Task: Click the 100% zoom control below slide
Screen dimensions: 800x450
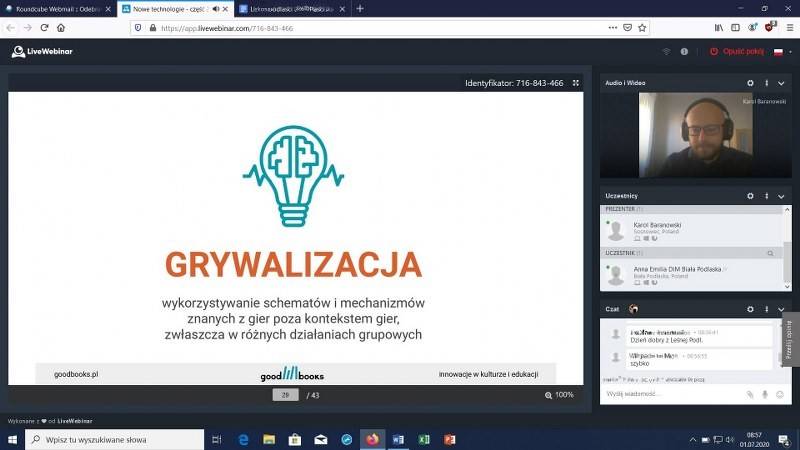Action: (559, 395)
